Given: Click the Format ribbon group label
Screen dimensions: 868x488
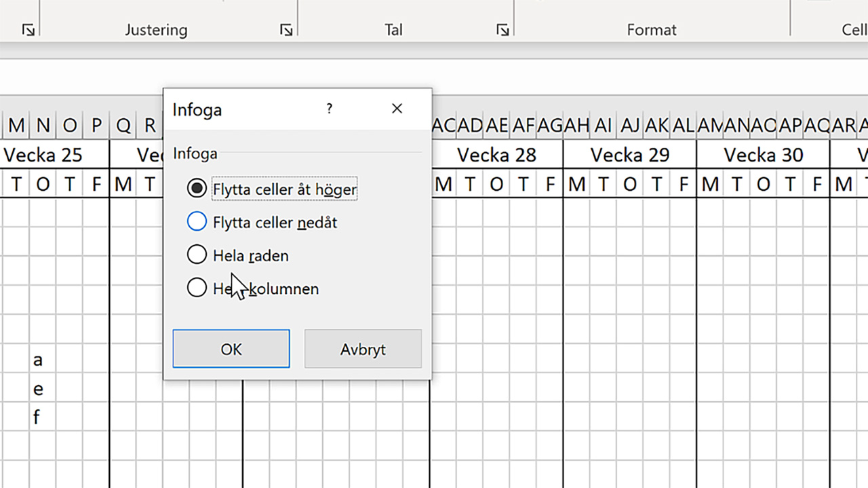Looking at the screenshot, I should tap(651, 29).
